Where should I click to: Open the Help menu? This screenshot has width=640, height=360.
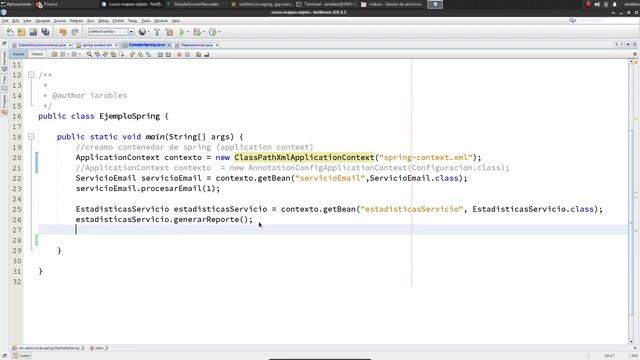(176, 21)
